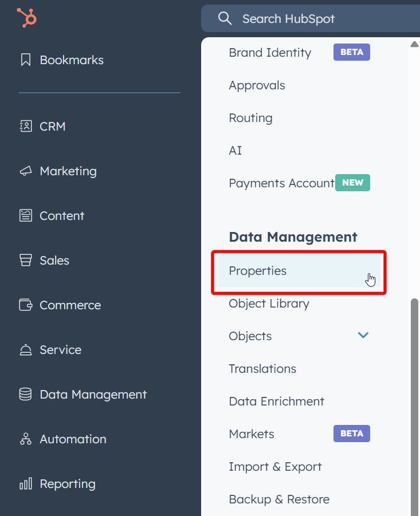Screen dimensions: 420x516
Task: Open Backup & Restore settings
Action: coord(279,499)
